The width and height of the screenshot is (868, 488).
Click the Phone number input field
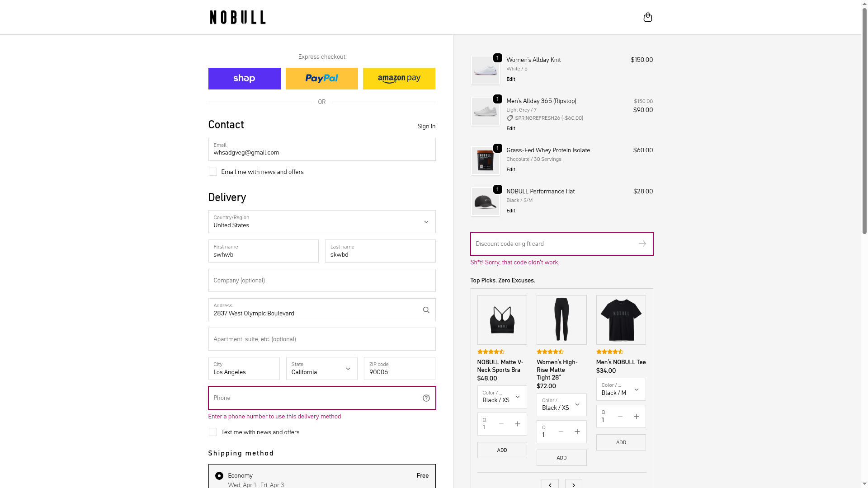pos(314,398)
